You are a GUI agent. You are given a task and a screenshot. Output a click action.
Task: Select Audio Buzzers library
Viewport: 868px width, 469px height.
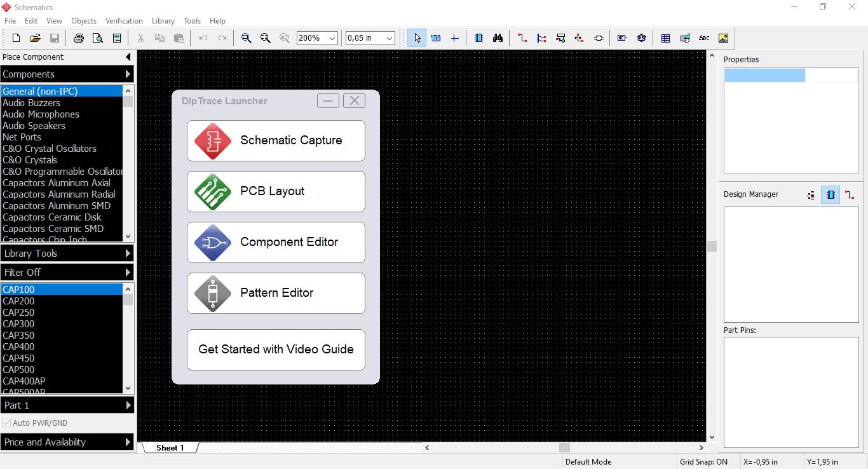coord(62,103)
